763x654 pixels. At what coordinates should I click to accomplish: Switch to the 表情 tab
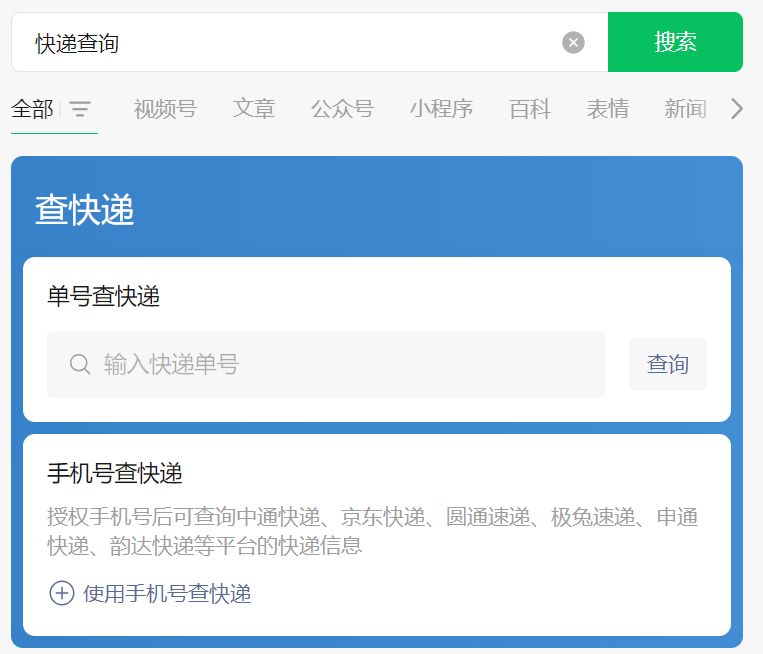point(608,109)
